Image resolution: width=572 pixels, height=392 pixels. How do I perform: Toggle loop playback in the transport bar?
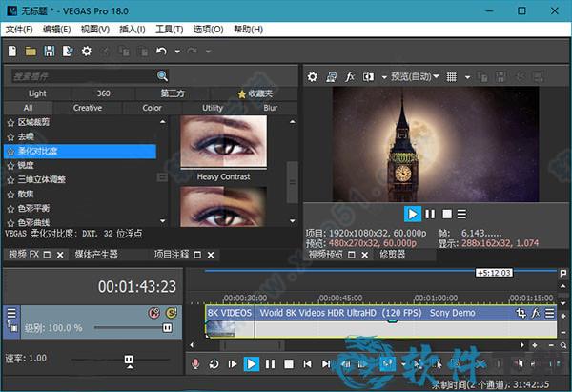[x=214, y=363]
